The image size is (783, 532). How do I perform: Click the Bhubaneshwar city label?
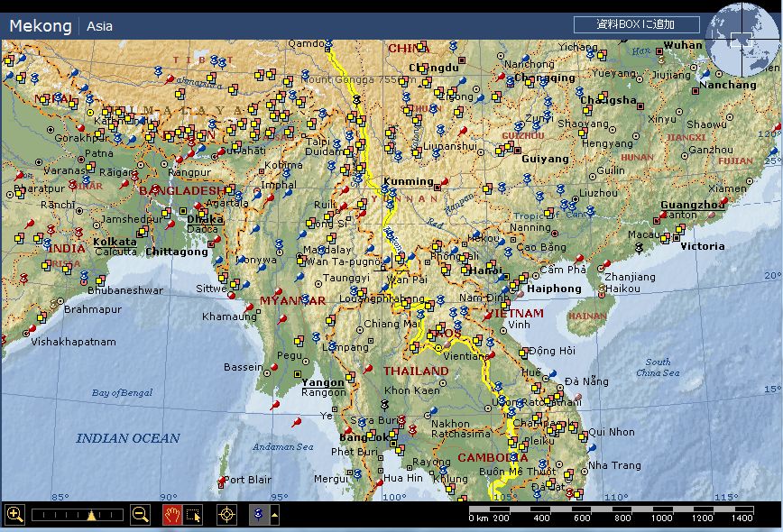click(x=125, y=290)
